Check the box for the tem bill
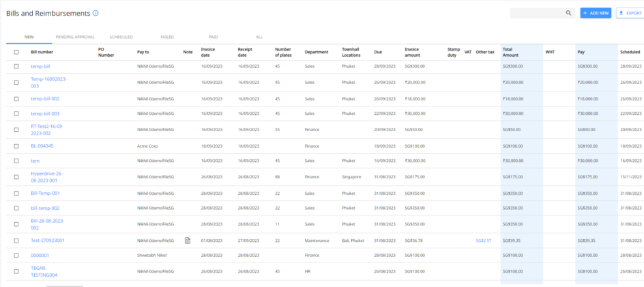 click(x=16, y=161)
